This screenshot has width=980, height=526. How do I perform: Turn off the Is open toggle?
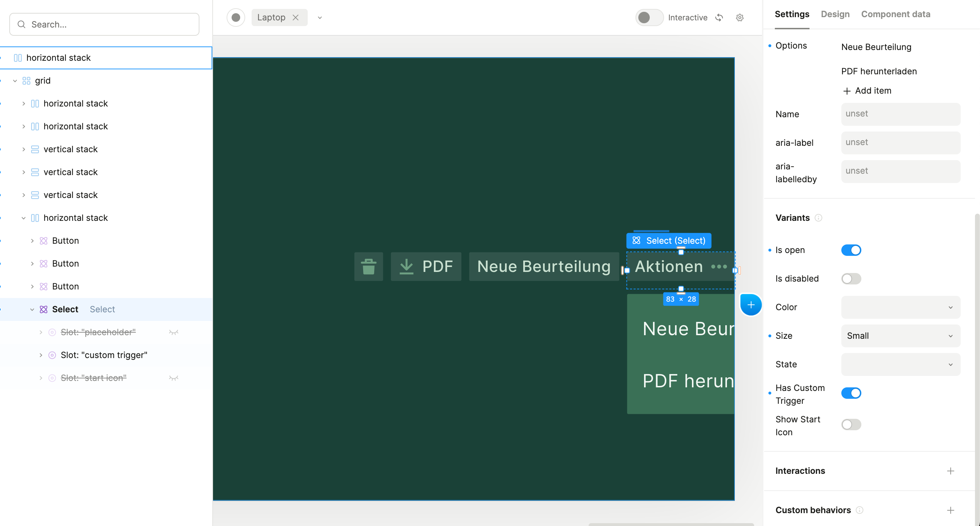851,250
